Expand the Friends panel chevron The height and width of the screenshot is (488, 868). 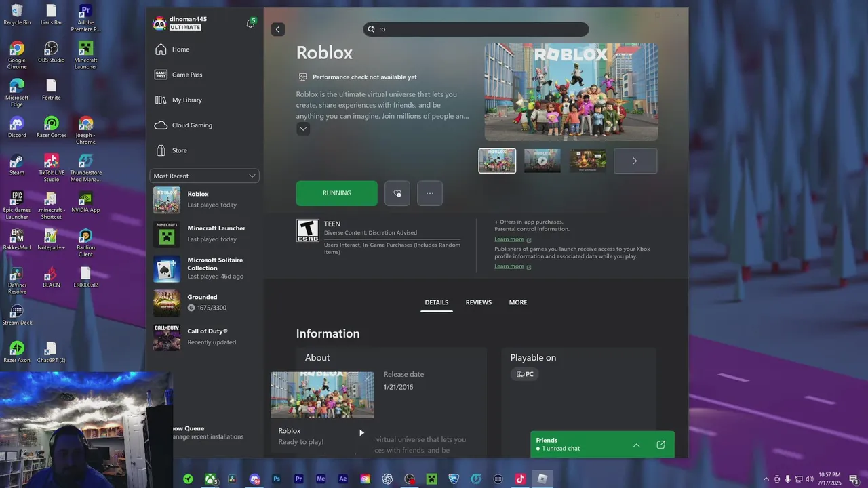pyautogui.click(x=636, y=445)
